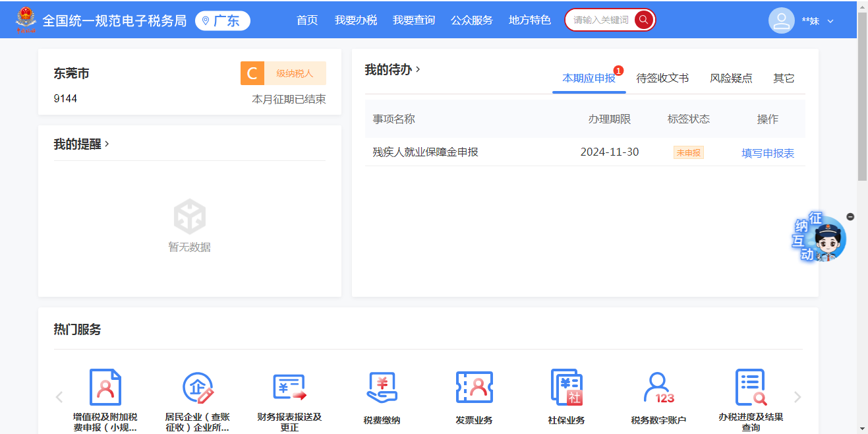This screenshot has height=434, width=868.
Task: Open 财务报表报送及更正 service icon
Action: click(290, 387)
